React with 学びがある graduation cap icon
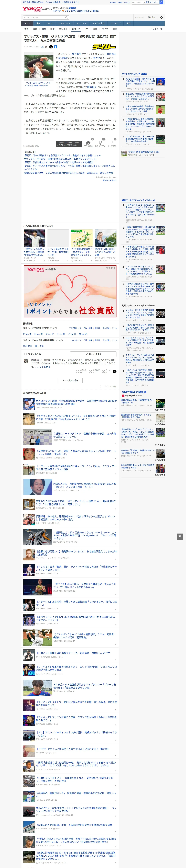186x868 pixels. [x=89, y=143]
